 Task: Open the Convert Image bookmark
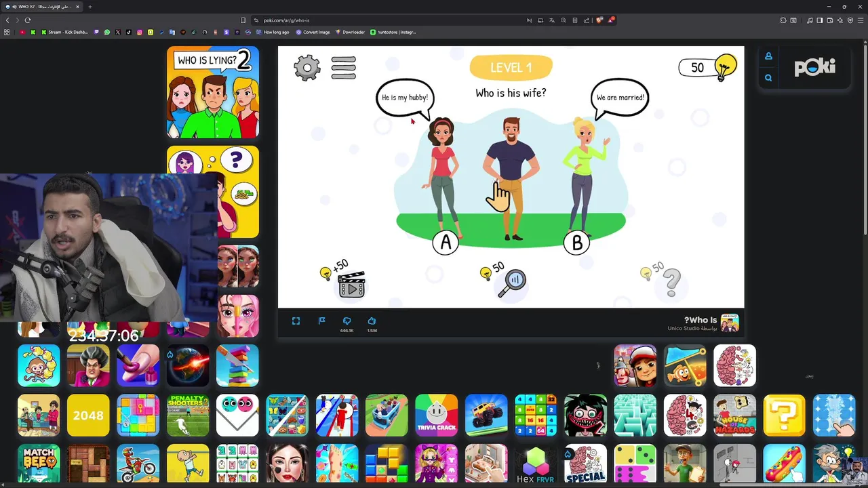tap(313, 32)
